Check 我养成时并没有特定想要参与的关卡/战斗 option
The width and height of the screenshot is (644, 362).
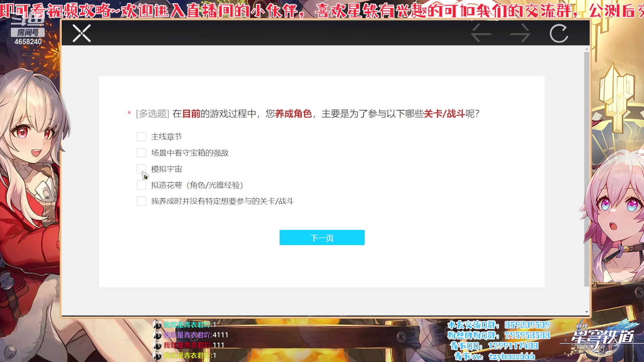pyautogui.click(x=141, y=201)
